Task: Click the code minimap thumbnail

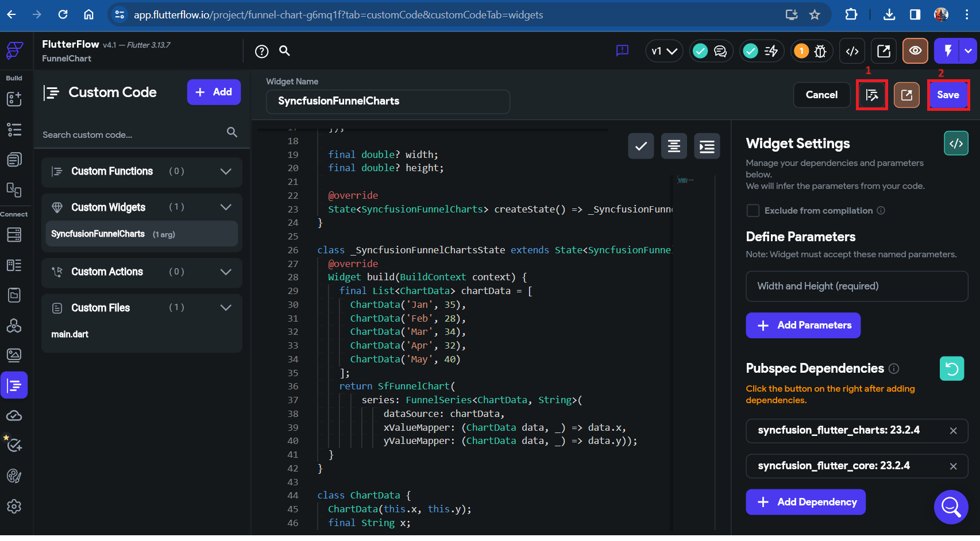Action: coord(685,180)
